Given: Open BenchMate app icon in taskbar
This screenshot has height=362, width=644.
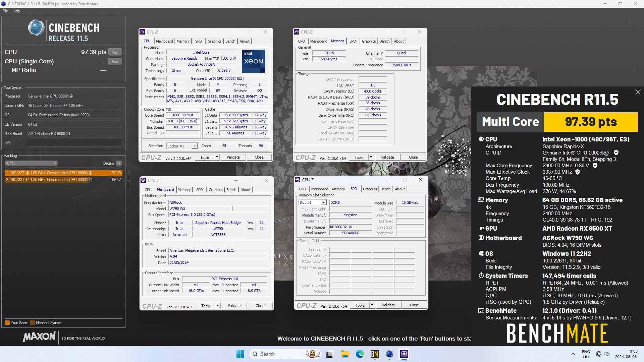Looking at the screenshot, I should click(374, 354).
